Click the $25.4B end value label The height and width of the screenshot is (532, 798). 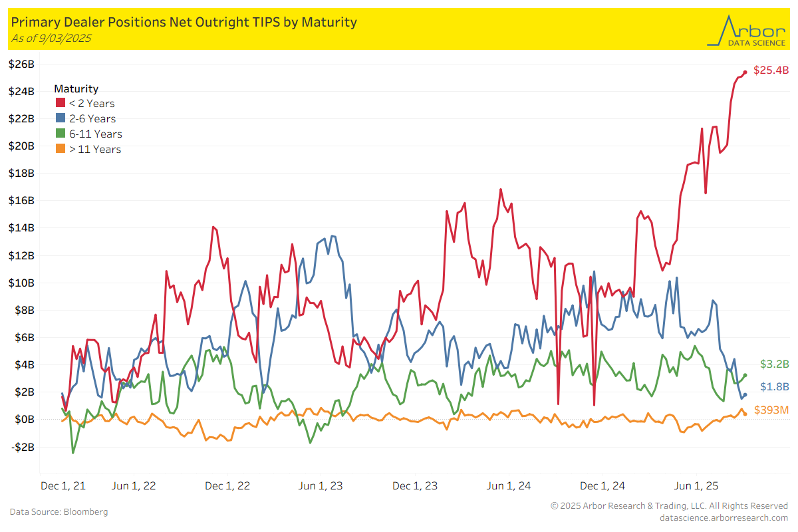(770, 70)
